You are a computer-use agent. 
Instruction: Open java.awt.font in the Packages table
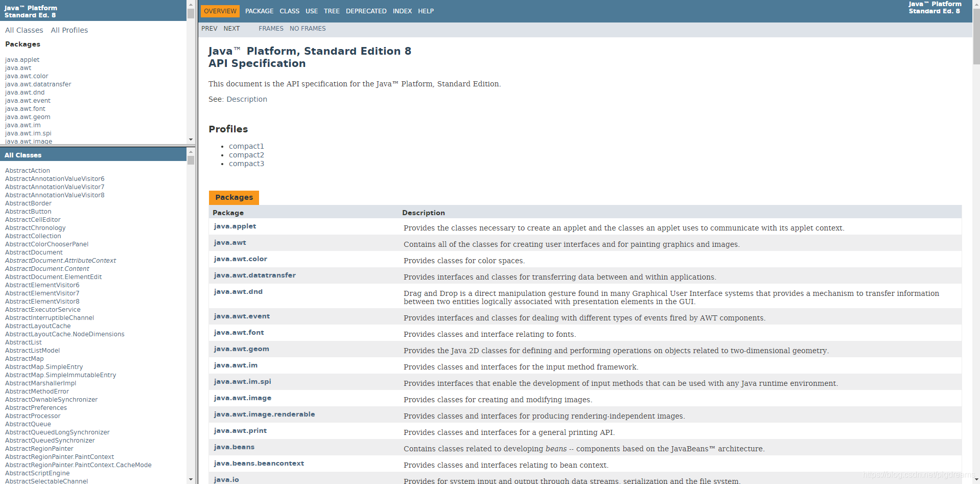coord(239,333)
